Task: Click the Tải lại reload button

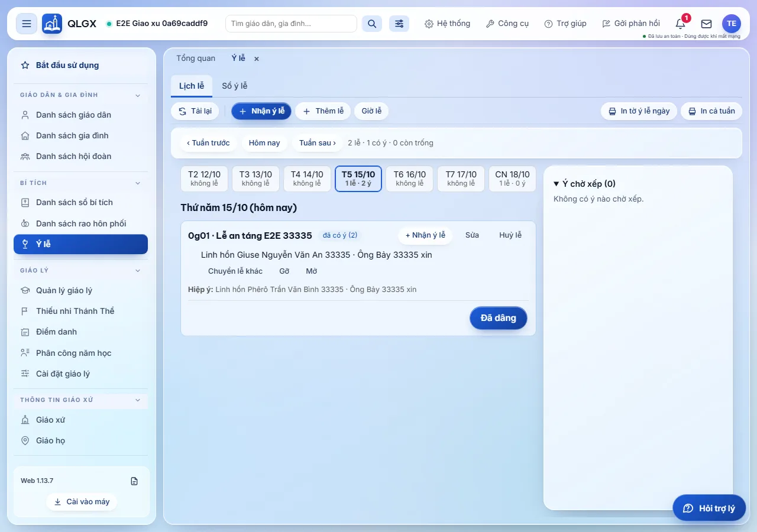Action: pyautogui.click(x=195, y=111)
